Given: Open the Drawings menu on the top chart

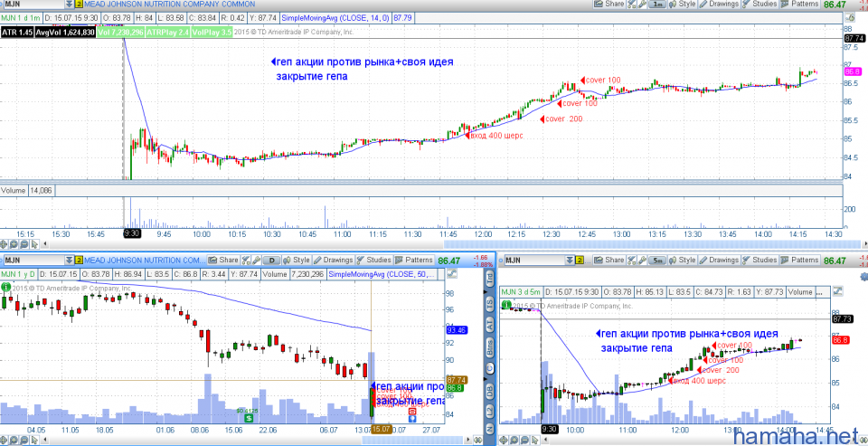Looking at the screenshot, I should pos(719,4).
